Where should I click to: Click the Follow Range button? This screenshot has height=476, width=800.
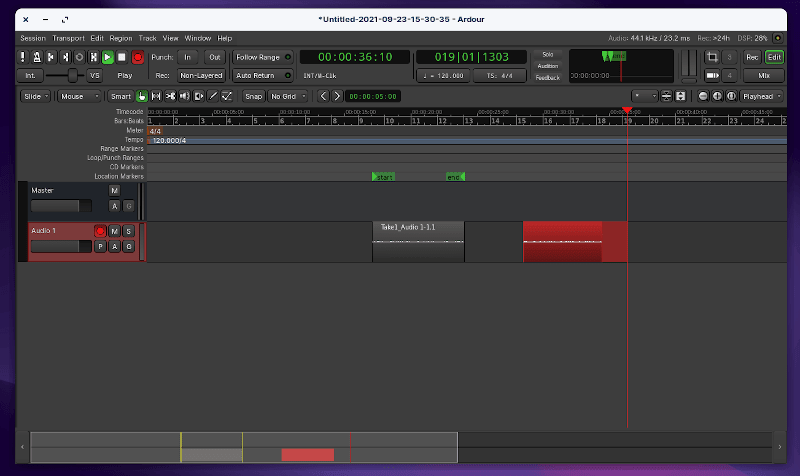click(263, 58)
